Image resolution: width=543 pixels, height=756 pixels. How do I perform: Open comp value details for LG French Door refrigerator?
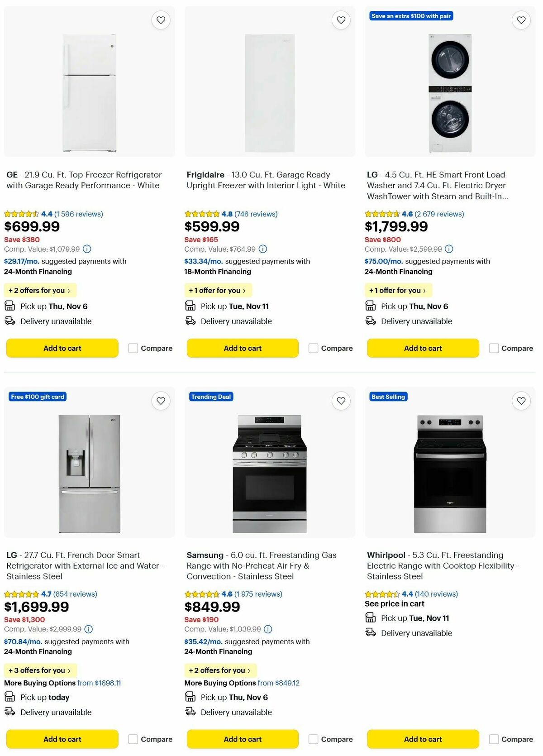tap(88, 629)
